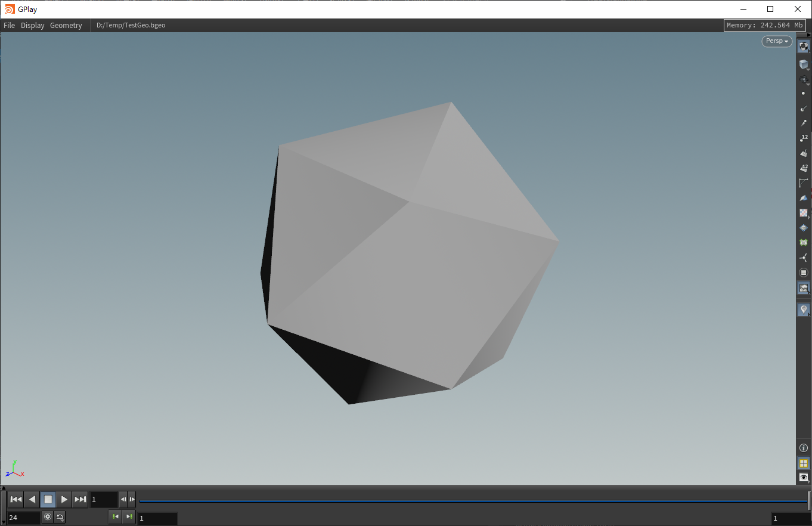812x526 pixels.
Task: Expand the loop playback mode dropdown
Action: 60,517
